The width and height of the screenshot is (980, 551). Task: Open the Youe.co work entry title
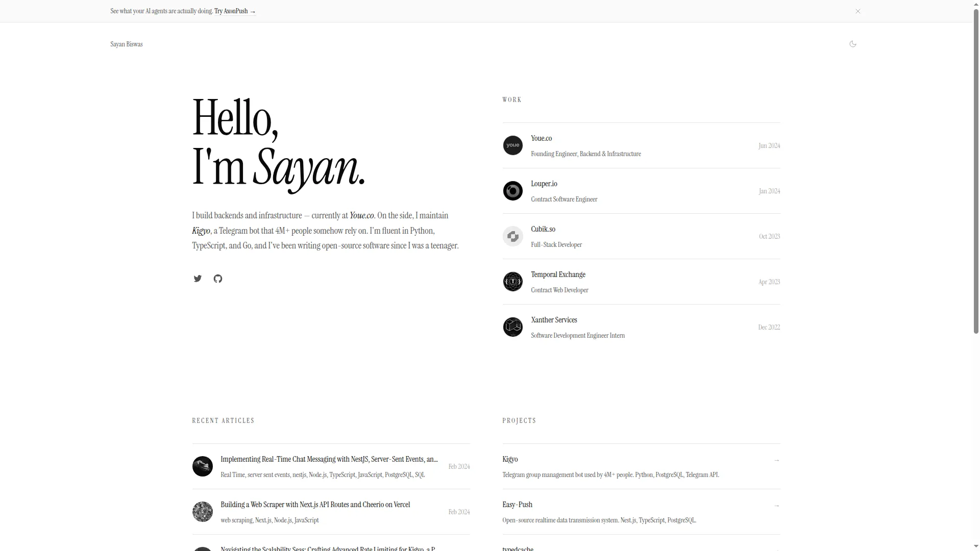541,138
